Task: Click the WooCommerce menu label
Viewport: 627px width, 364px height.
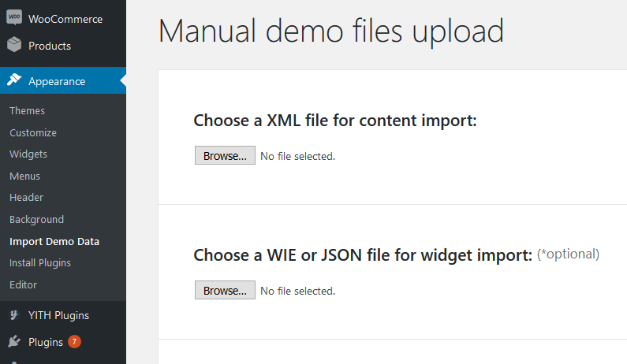Action: [x=65, y=19]
